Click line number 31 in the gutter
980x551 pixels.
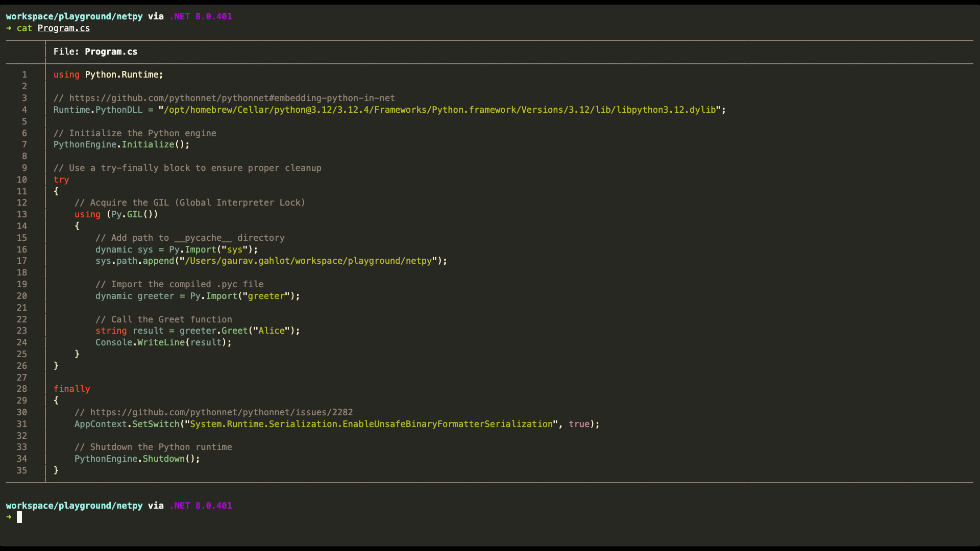[22, 424]
